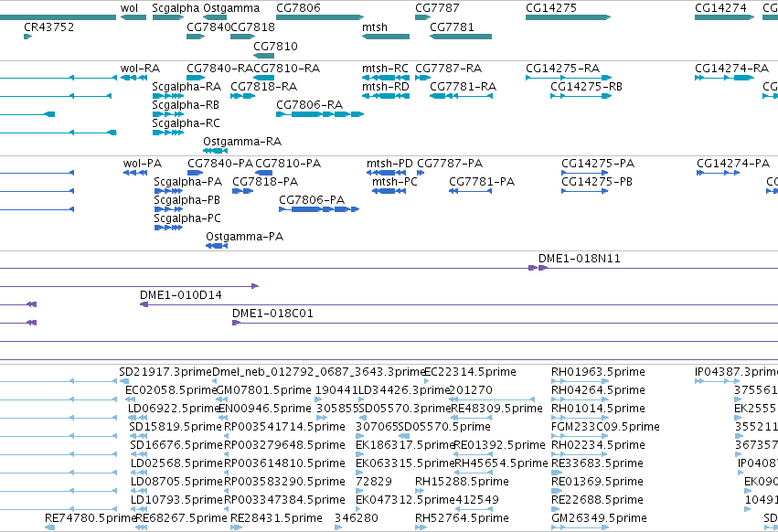Click the FGM233C09.5prime EST label
Image resolution: width=778 pixels, height=532 pixels.
click(605, 427)
